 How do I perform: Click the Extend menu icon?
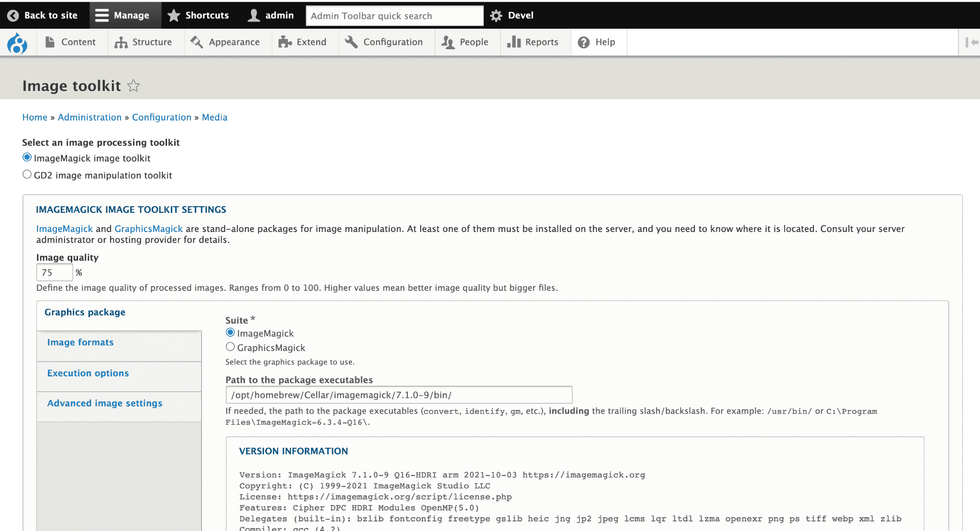[285, 41]
